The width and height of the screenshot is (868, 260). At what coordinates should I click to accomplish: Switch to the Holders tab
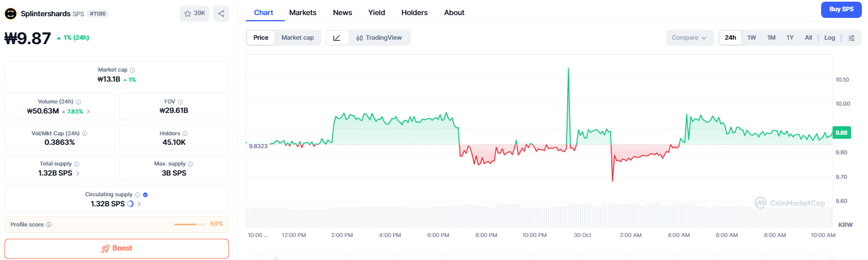414,12
